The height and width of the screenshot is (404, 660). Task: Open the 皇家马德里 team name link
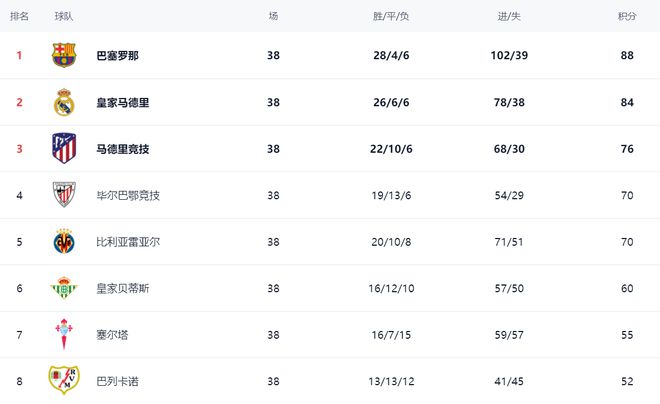tap(123, 102)
